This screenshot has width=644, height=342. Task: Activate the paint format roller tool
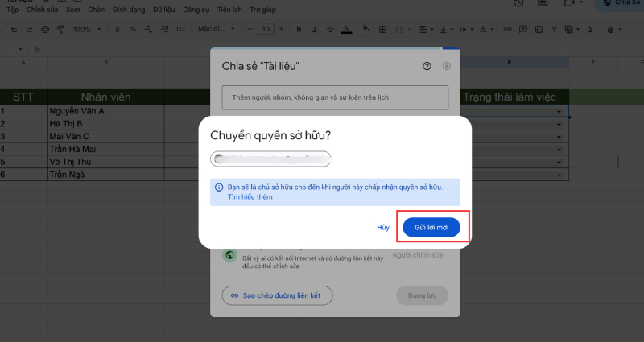tap(61, 29)
